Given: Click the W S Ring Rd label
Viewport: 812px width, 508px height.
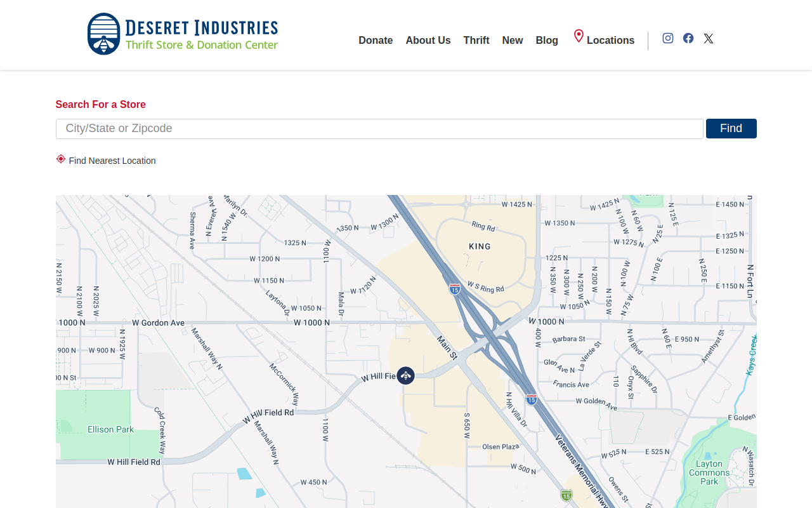Looking at the screenshot, I should coord(485,286).
